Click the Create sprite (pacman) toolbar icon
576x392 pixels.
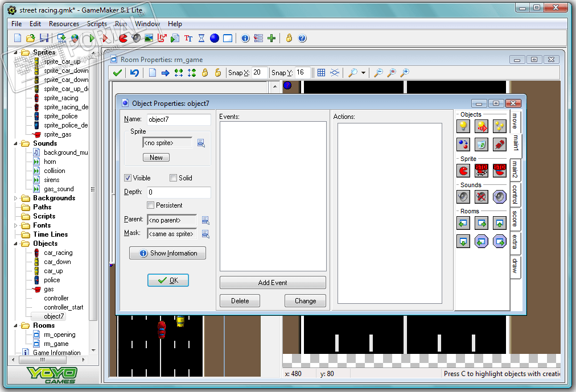coord(124,38)
